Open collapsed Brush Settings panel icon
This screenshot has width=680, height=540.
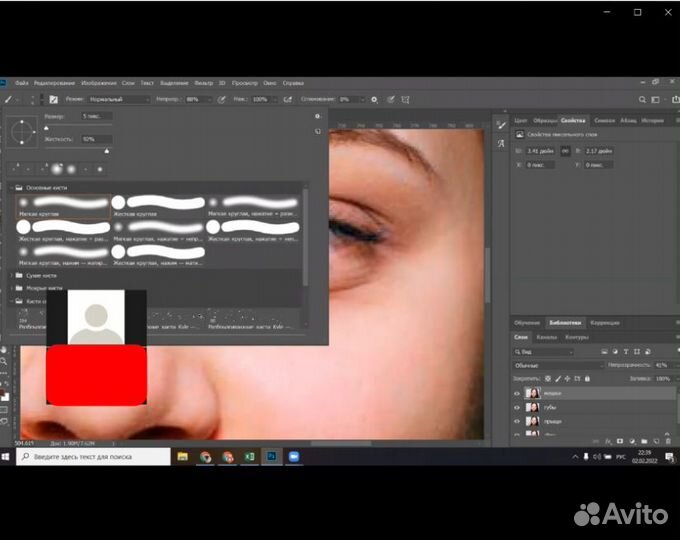click(501, 126)
